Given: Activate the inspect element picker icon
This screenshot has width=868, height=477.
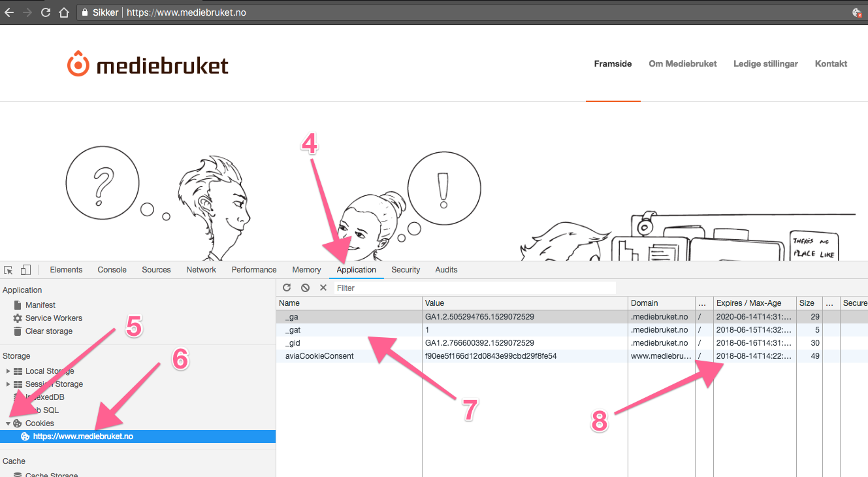Looking at the screenshot, I should [8, 270].
